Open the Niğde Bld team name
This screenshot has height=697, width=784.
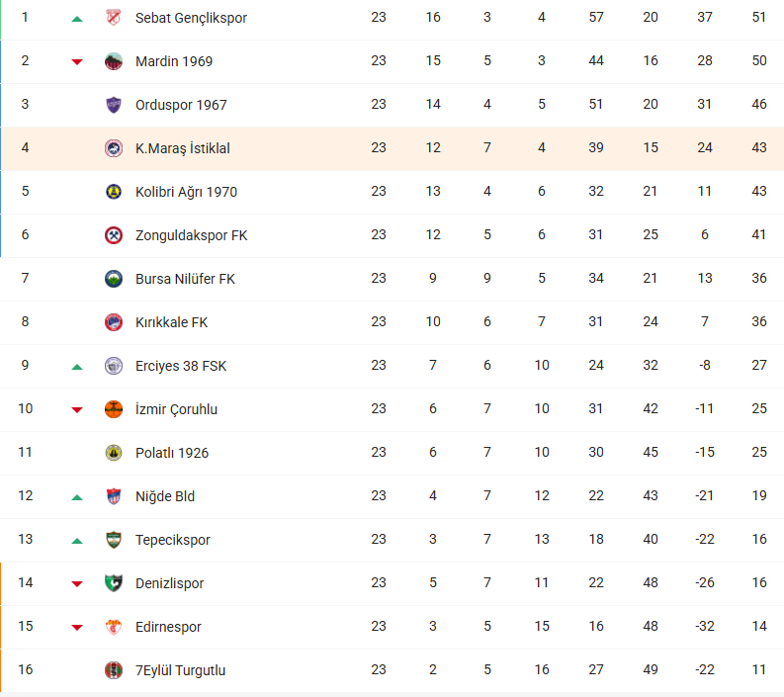[x=165, y=496]
